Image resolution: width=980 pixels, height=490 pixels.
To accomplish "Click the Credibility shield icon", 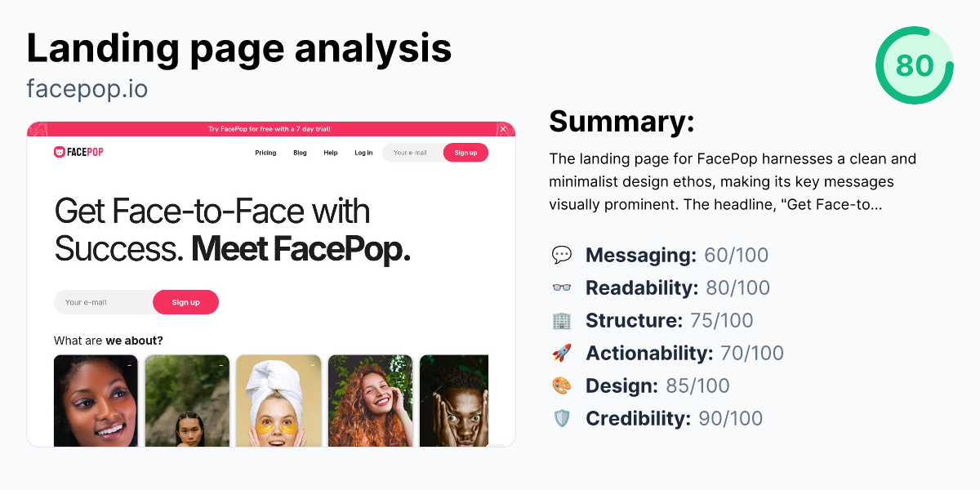I will [563, 418].
